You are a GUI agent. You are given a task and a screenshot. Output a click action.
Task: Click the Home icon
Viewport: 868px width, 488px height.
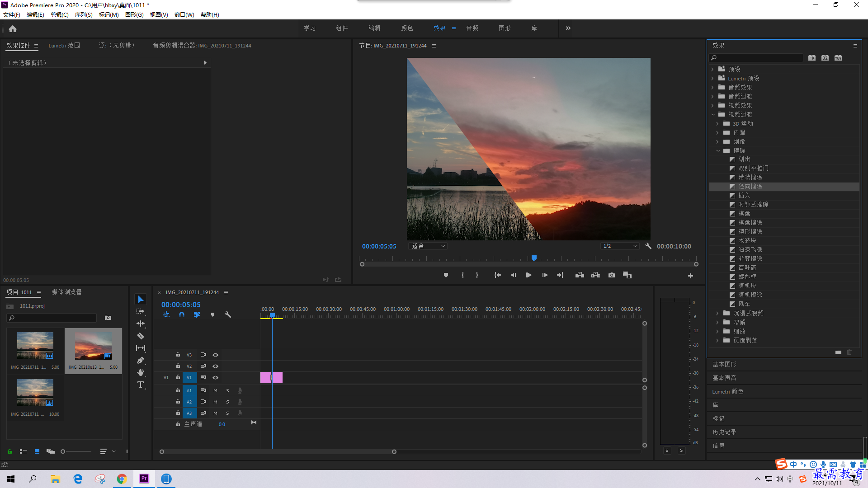(13, 28)
